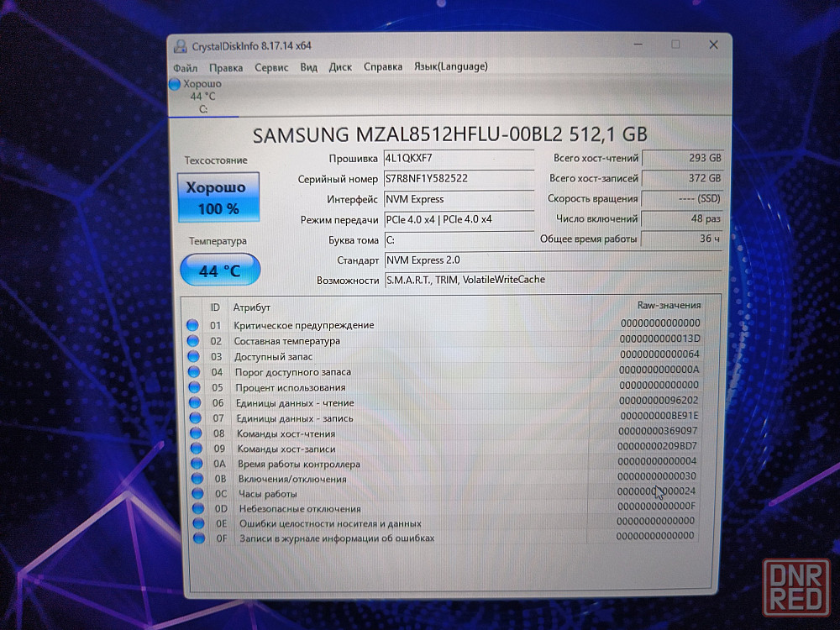Click status icon beside Часы работы attribute
840x630 pixels.
click(x=197, y=494)
